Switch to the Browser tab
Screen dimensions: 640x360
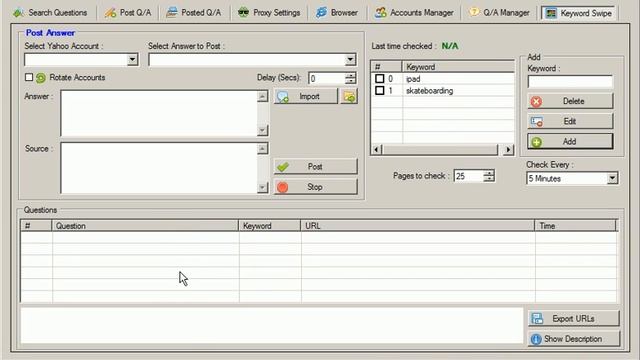[x=337, y=13]
